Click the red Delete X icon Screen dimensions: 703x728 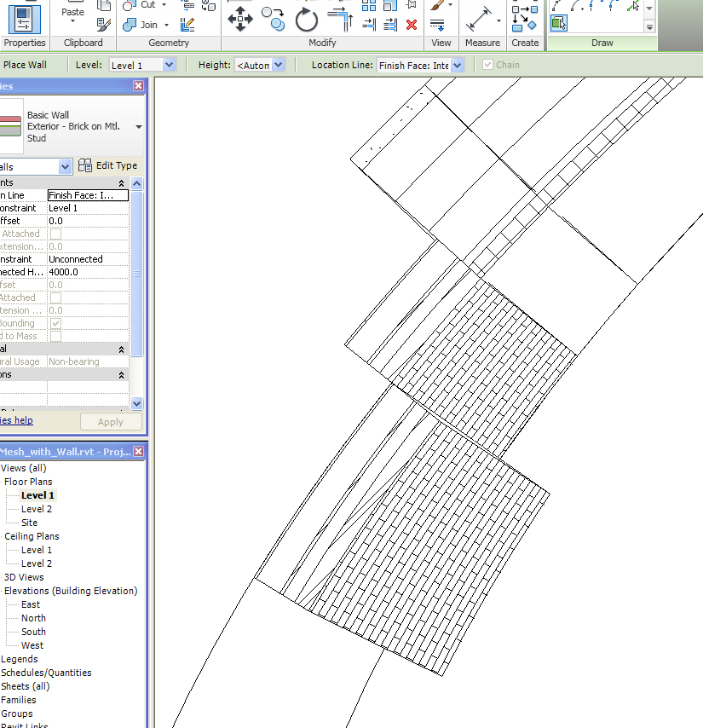tap(412, 24)
